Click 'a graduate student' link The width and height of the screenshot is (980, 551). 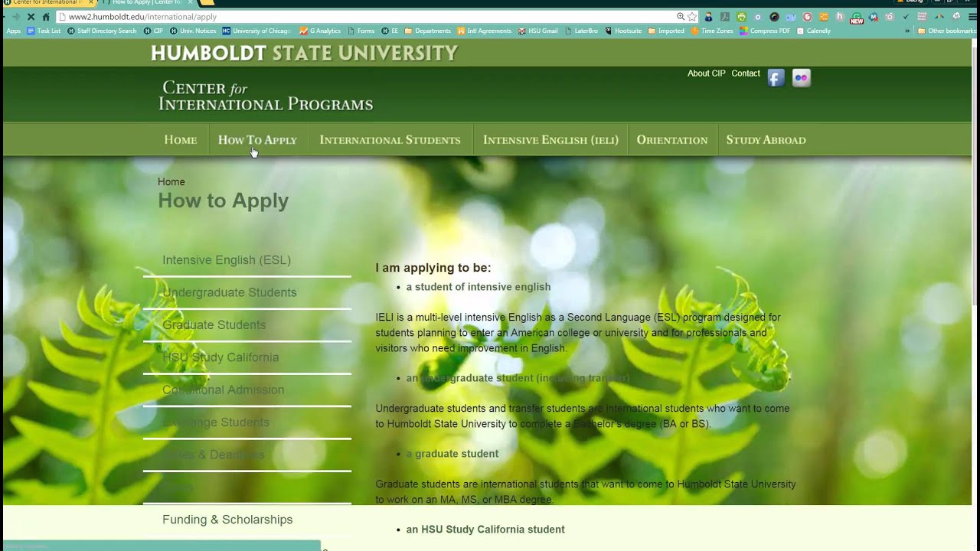(x=452, y=454)
